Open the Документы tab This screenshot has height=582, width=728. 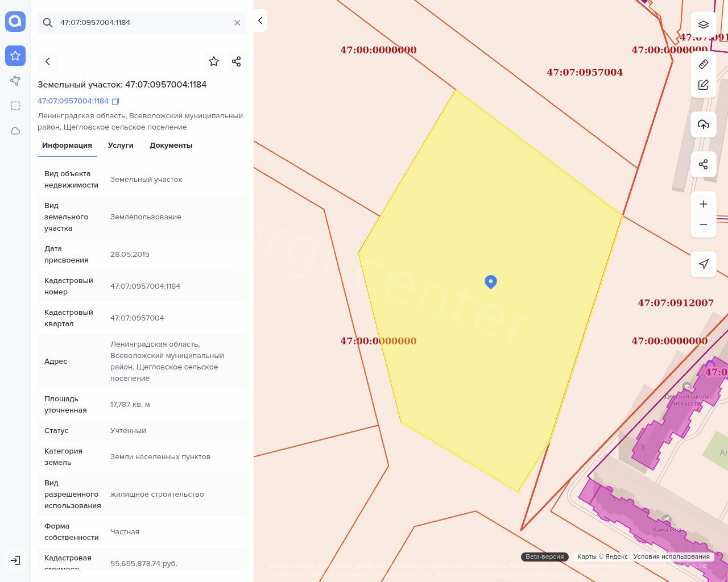pos(171,145)
